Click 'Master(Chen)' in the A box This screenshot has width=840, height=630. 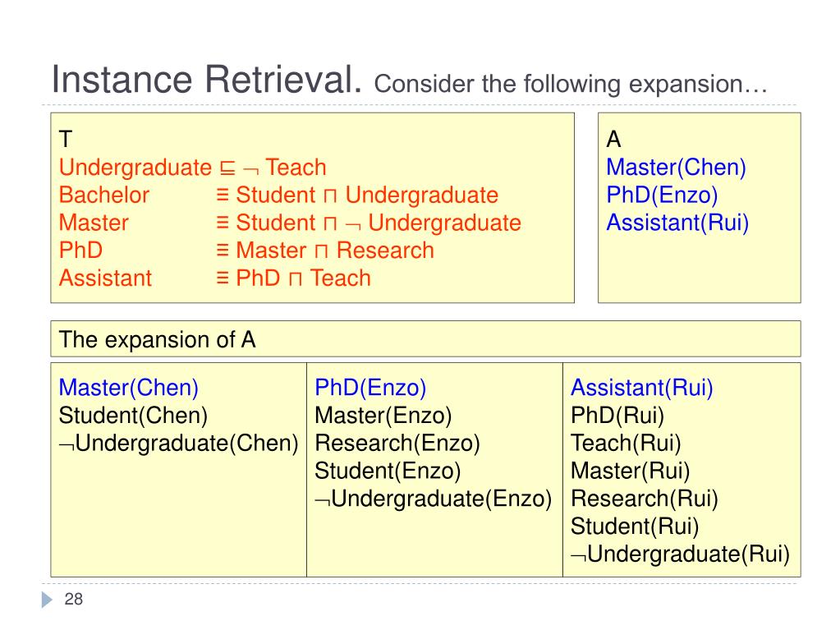click(x=676, y=167)
